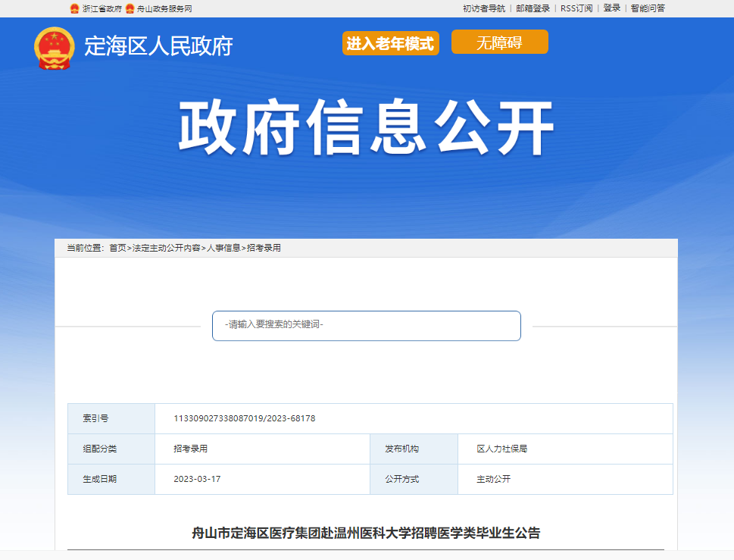
Task: Enable 进入老年模式 elderly mode
Action: tap(390, 43)
